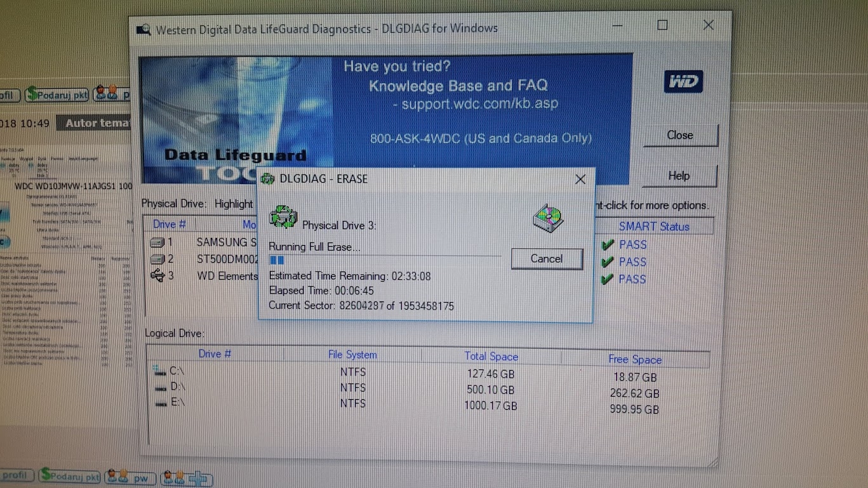Screen dimensions: 868x488
Task: Cancel the running full erase
Action: [x=547, y=259]
